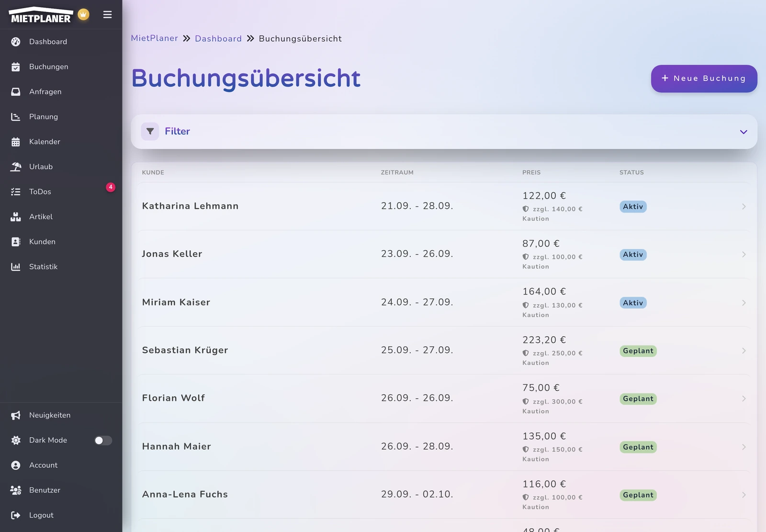This screenshot has width=766, height=532.
Task: Click Aktiv status badge for Katharina Lehmann
Action: click(x=633, y=206)
